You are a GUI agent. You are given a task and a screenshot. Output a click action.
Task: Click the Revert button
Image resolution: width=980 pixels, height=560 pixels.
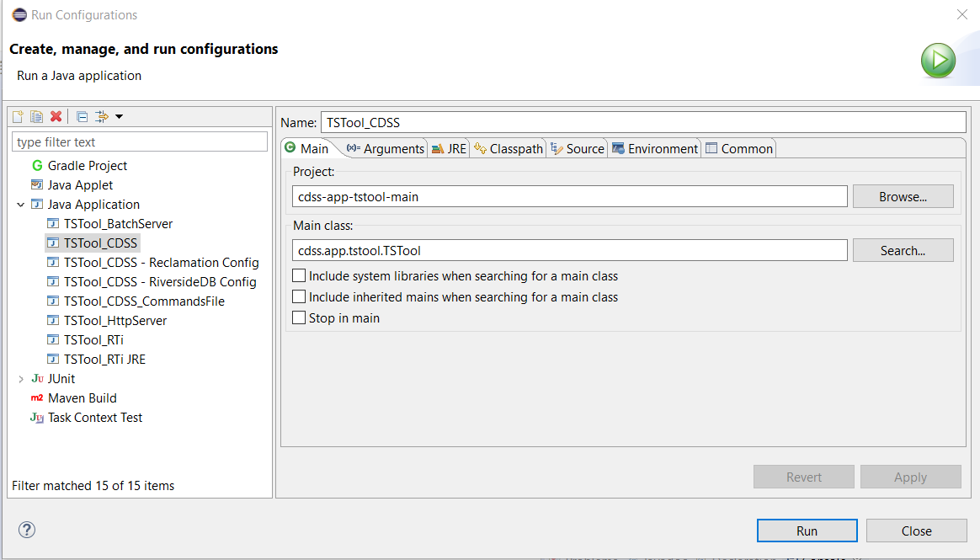(804, 477)
